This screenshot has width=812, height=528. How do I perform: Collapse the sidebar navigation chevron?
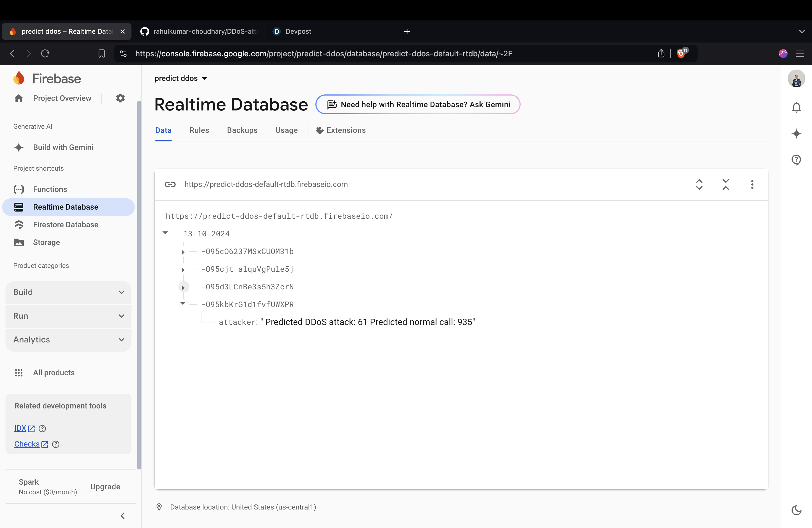[122, 516]
